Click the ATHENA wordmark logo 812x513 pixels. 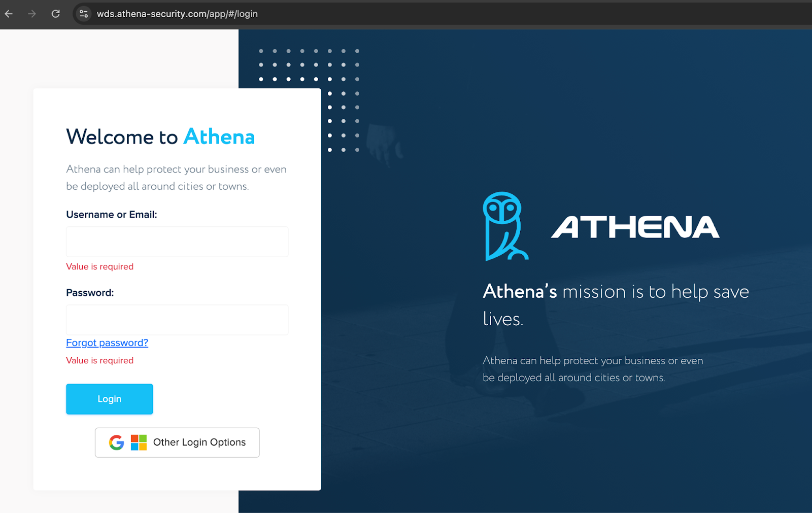tap(635, 227)
